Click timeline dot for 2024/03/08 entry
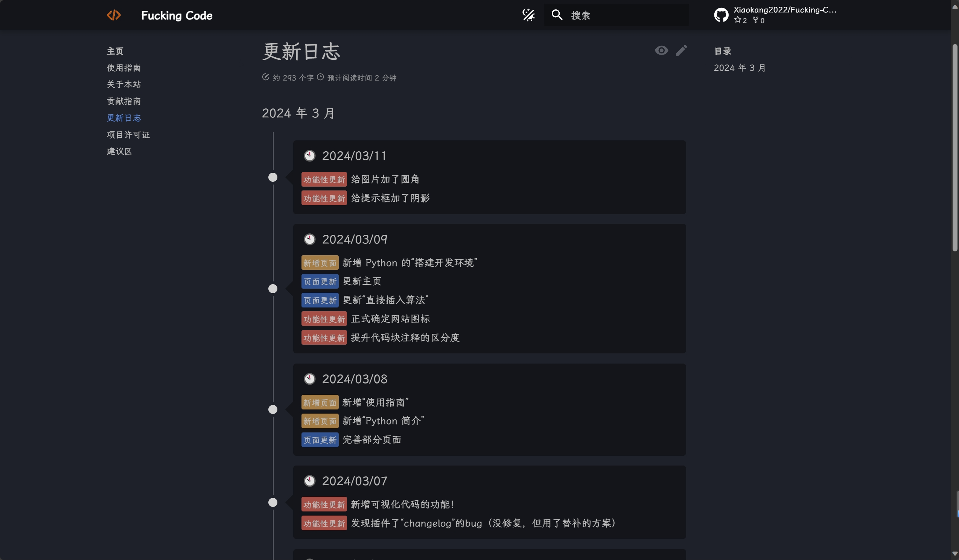 [273, 410]
